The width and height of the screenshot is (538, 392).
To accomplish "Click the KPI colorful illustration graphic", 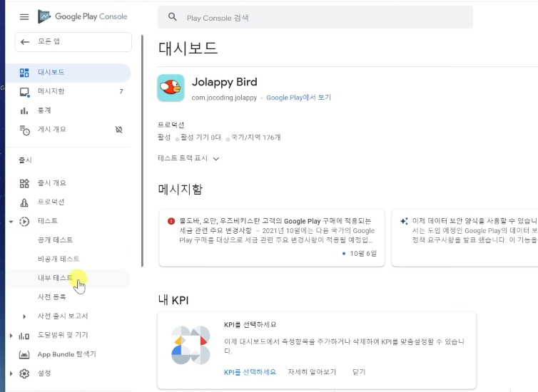I will pyautogui.click(x=191, y=345).
